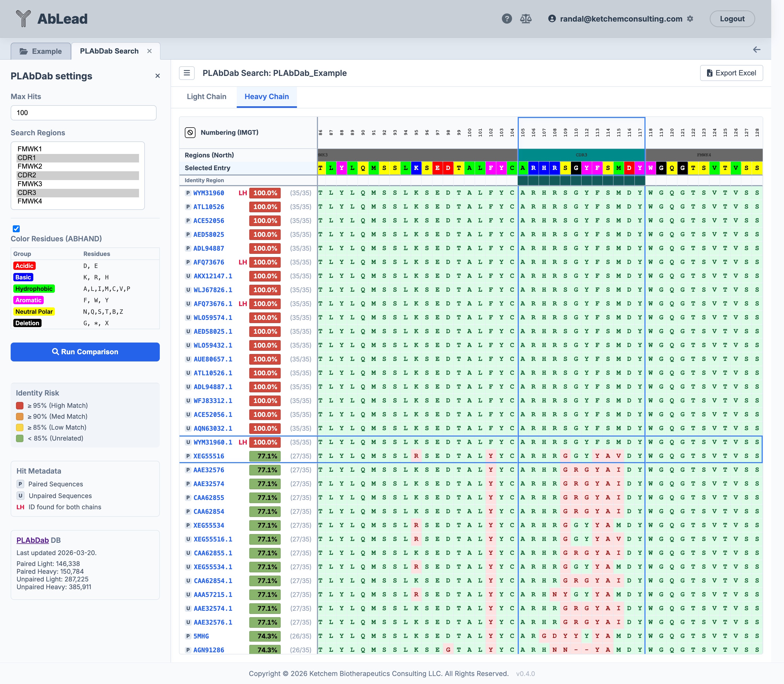Open the balance scale legal icon
The height and width of the screenshot is (684, 784).
526,19
